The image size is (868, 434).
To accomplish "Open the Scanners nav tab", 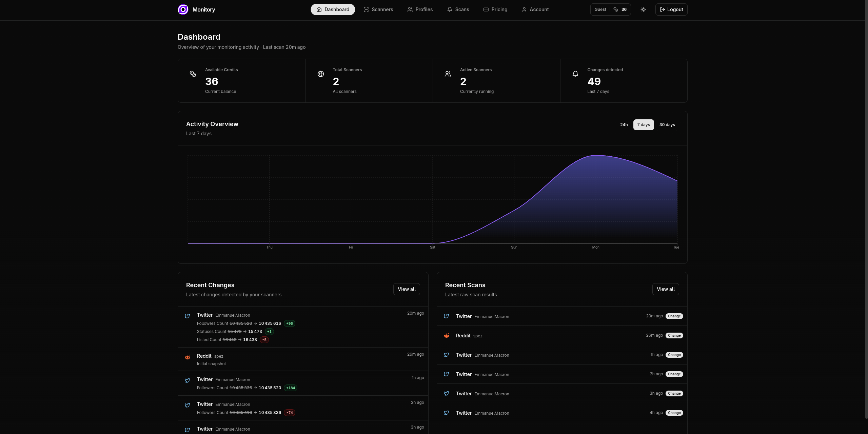I will [378, 9].
